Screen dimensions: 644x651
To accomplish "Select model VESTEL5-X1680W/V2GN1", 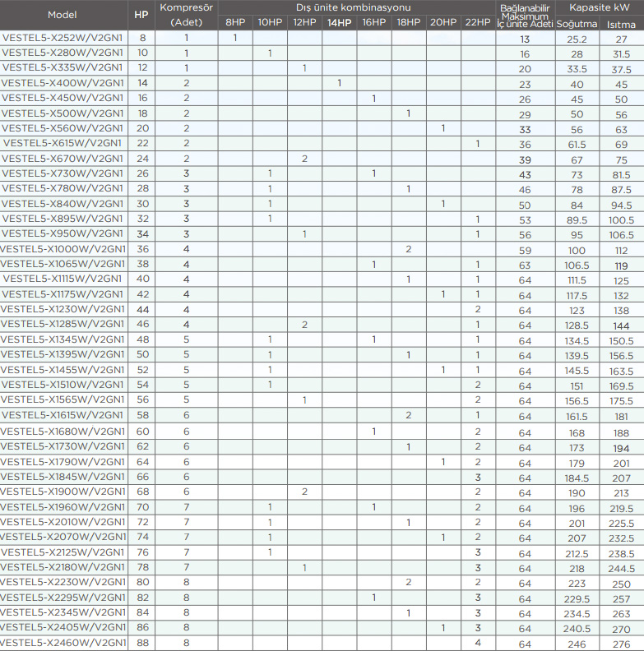I will point(63,432).
